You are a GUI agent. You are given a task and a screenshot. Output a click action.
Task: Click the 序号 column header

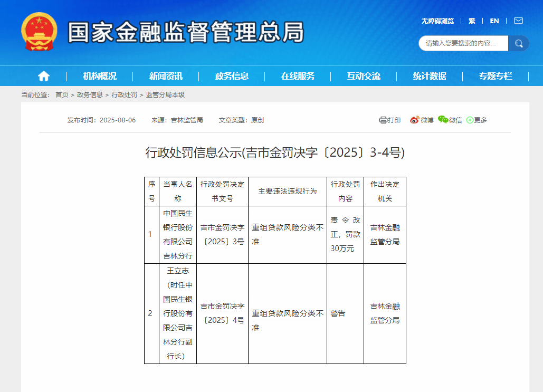coord(151,192)
